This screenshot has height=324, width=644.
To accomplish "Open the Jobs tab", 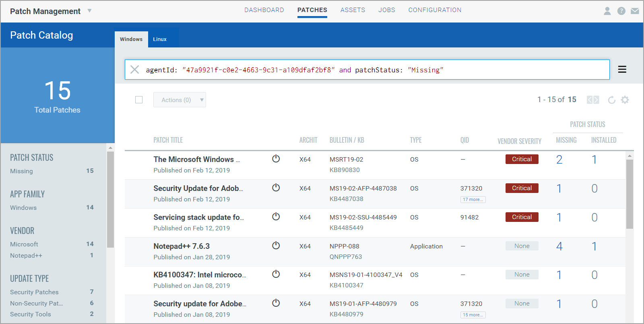I will coord(387,10).
